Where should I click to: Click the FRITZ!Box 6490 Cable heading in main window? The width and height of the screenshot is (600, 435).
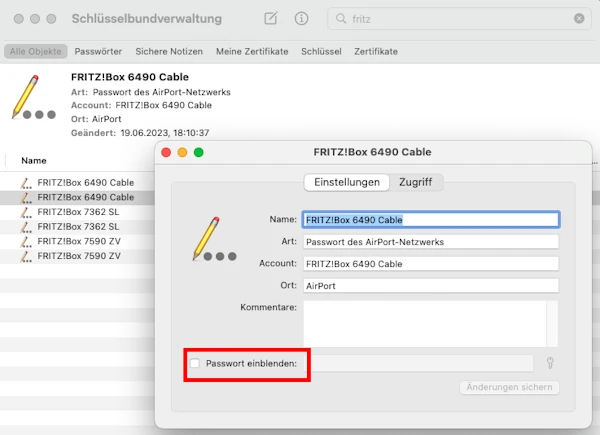click(130, 77)
